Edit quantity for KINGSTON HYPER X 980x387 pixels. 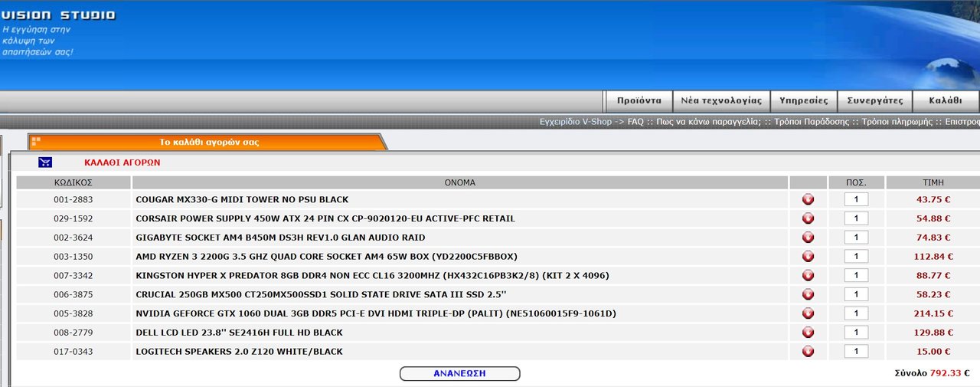[x=856, y=275]
